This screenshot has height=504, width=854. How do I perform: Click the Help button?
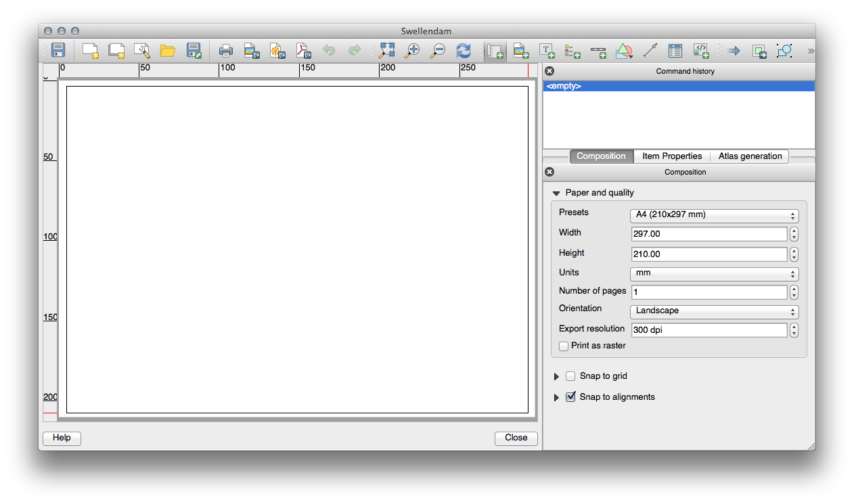click(x=62, y=438)
